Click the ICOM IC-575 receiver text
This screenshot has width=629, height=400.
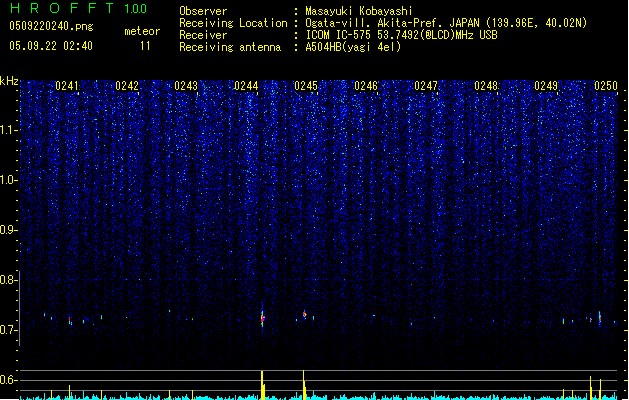tap(402, 35)
